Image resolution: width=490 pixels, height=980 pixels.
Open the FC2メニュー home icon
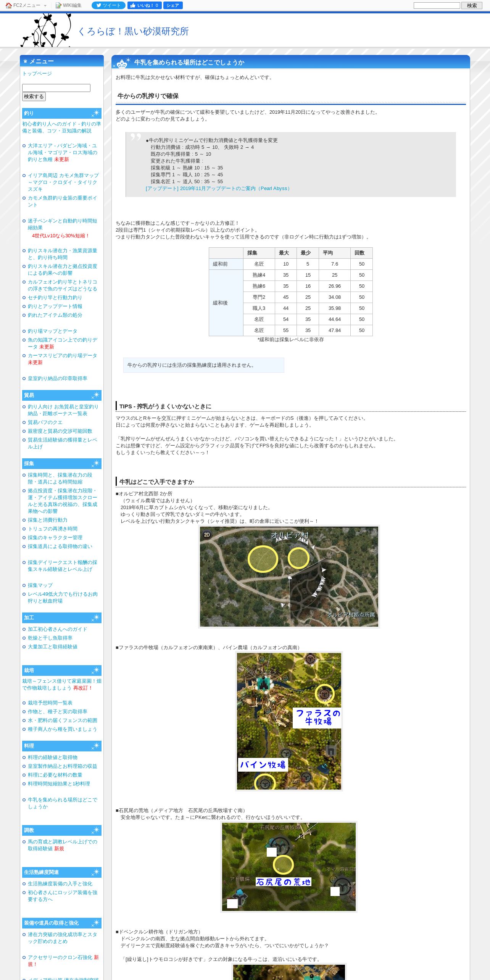(x=8, y=5)
